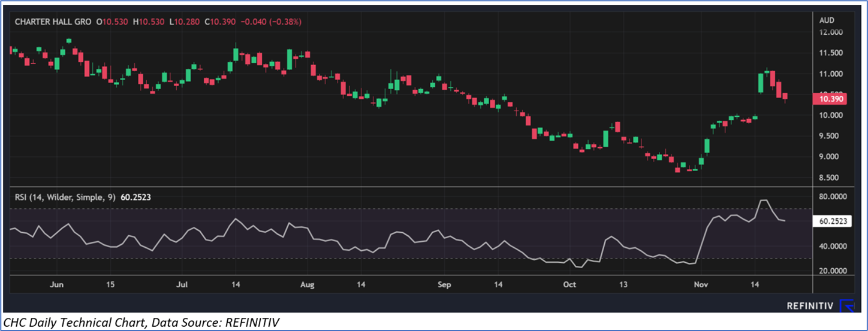Click the Sep label on time axis
The image size is (868, 331).
click(x=444, y=285)
